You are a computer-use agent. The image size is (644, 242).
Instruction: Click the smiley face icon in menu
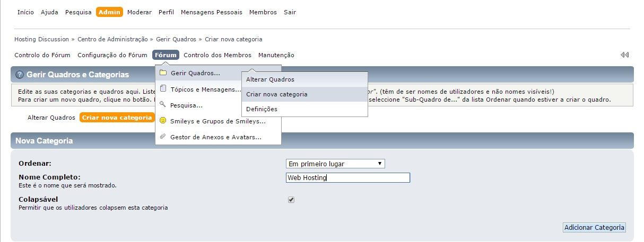click(163, 121)
